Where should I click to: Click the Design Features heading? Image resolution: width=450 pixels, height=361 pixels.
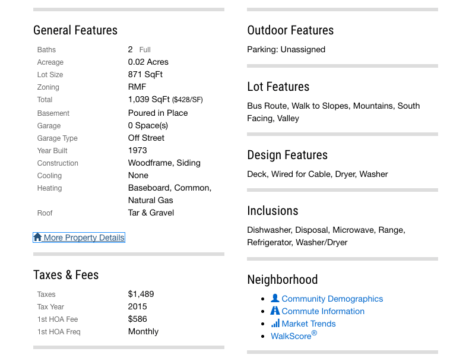click(287, 155)
